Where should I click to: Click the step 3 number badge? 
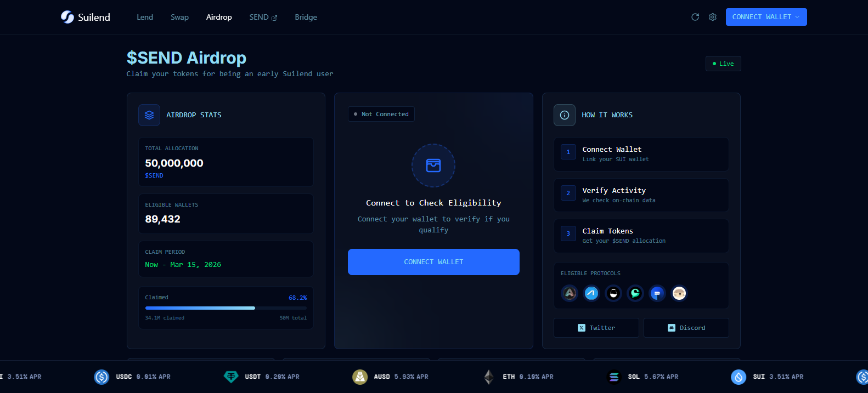[x=568, y=233]
